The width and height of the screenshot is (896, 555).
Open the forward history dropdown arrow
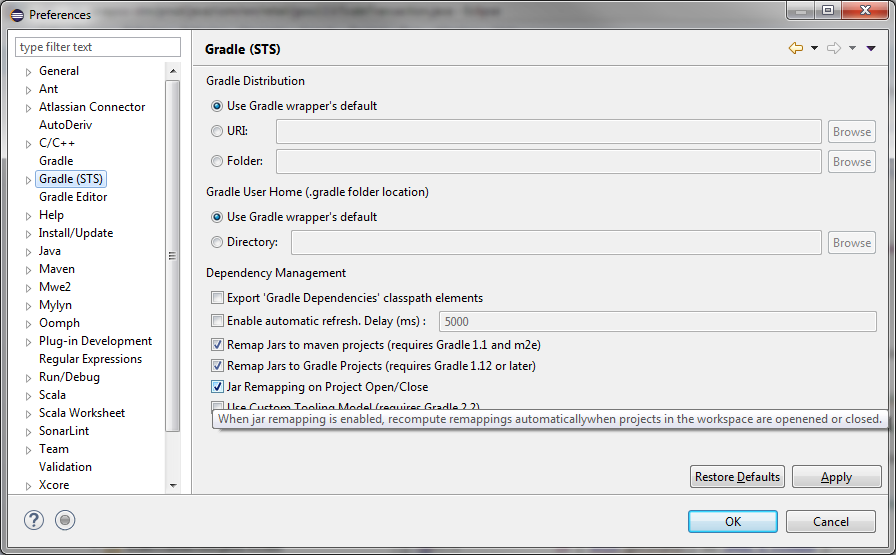pos(852,49)
